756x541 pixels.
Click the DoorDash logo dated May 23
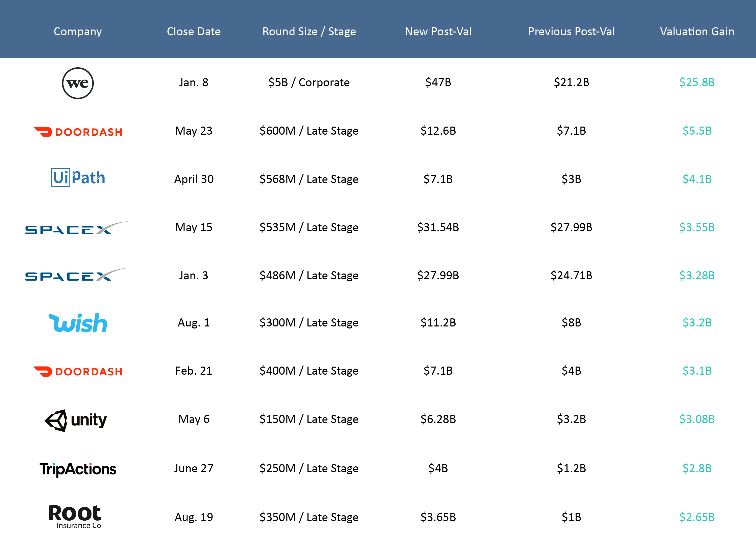pyautogui.click(x=78, y=132)
